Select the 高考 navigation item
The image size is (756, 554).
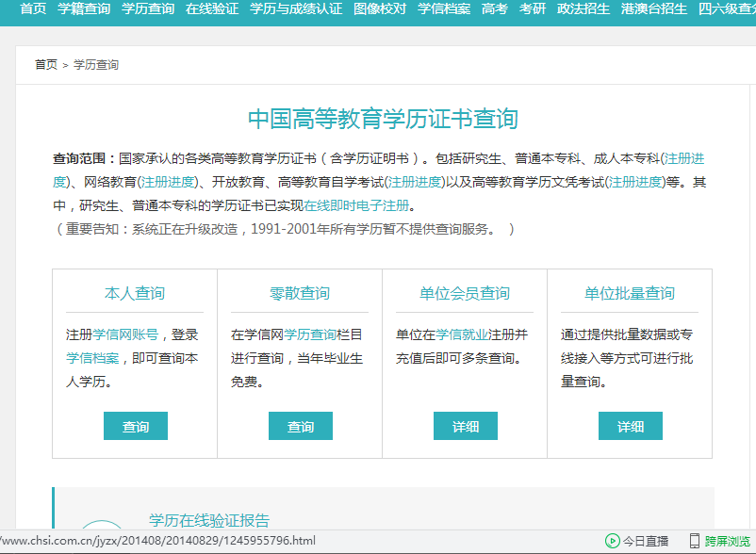click(495, 8)
